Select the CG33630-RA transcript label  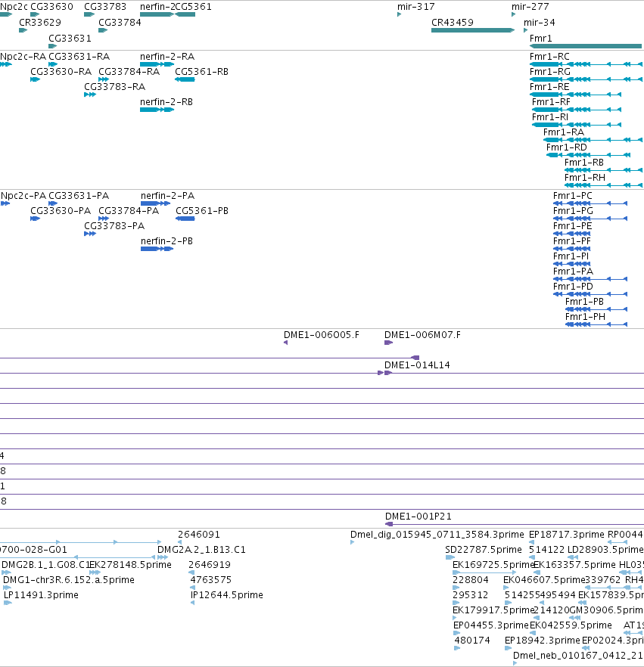pyautogui.click(x=61, y=72)
